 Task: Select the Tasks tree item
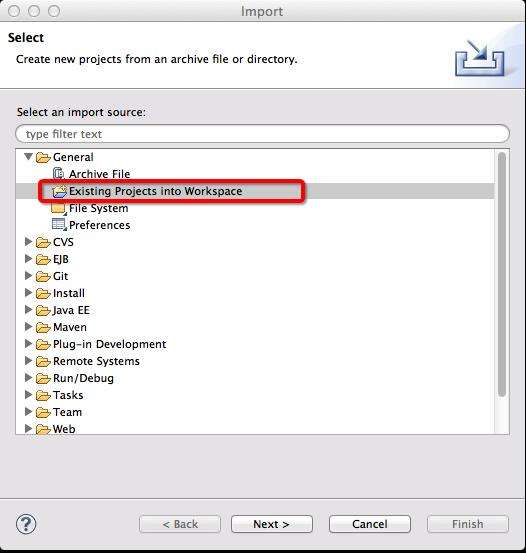tap(68, 395)
